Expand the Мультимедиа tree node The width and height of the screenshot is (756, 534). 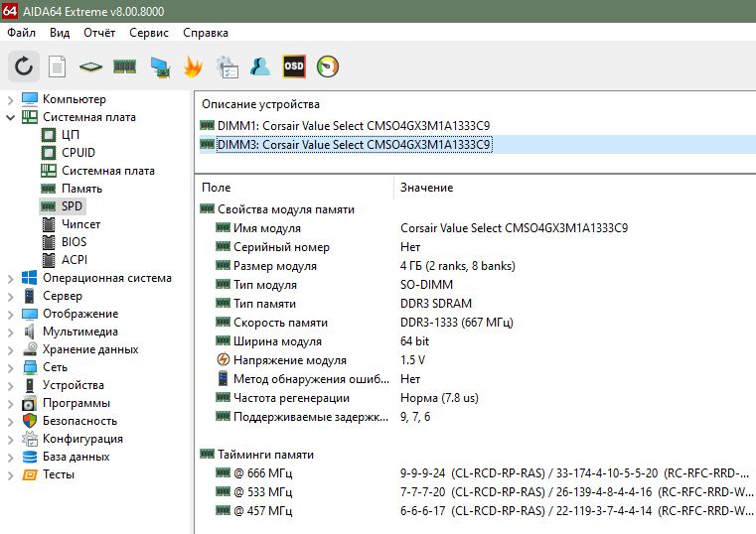[10, 332]
